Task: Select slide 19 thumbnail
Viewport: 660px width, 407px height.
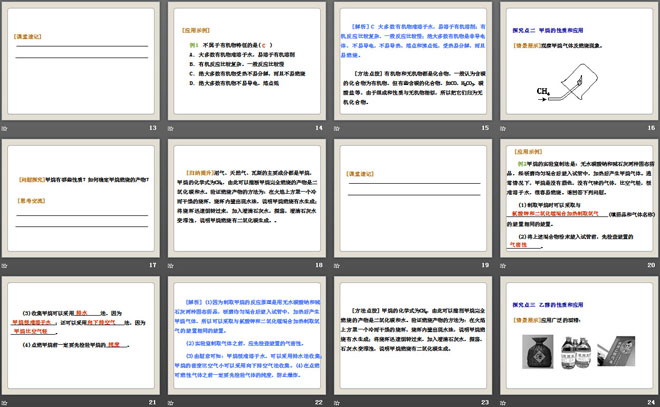Action: click(412, 198)
